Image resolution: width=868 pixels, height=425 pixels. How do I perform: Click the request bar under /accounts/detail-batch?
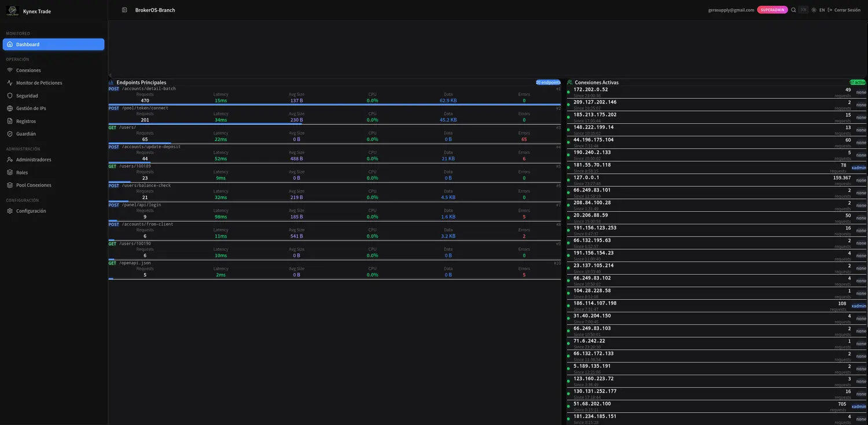pos(334,104)
